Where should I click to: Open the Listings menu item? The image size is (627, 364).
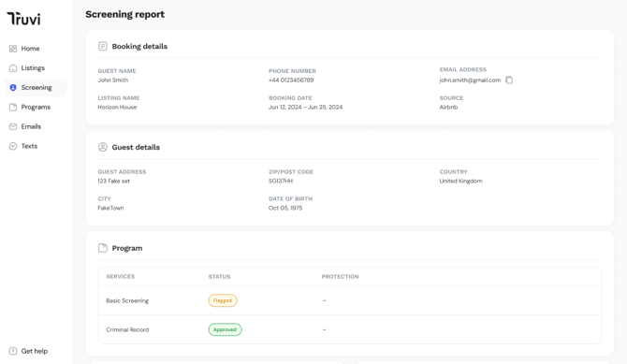(36, 68)
